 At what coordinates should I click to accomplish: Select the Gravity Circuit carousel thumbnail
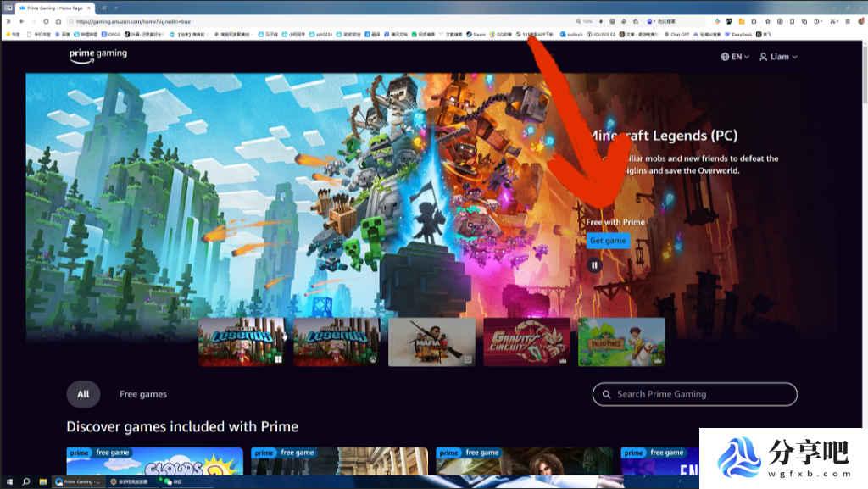pos(526,342)
